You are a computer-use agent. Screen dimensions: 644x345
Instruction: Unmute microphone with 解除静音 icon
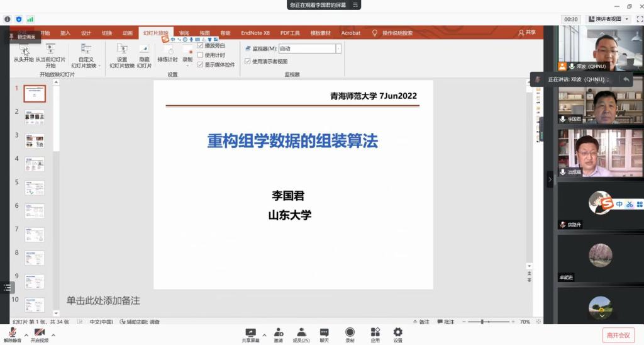pos(12,332)
